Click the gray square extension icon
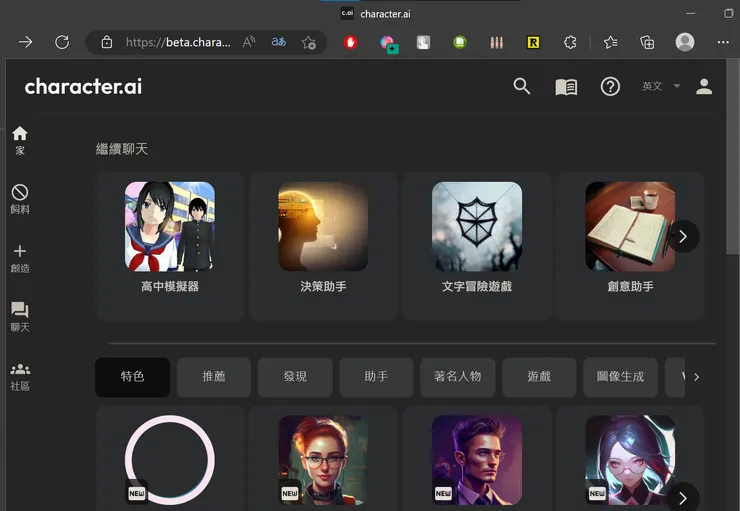 (423, 42)
